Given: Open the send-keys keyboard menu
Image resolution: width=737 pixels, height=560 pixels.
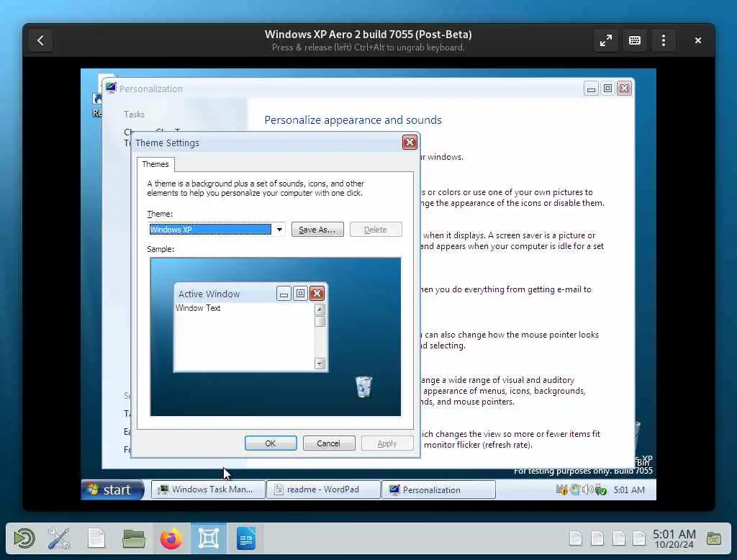Looking at the screenshot, I should tap(634, 40).
